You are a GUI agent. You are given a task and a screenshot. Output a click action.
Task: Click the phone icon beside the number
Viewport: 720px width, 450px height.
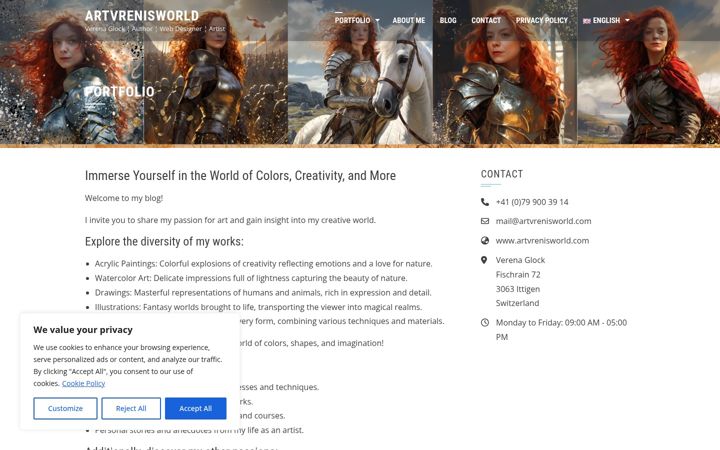click(484, 202)
